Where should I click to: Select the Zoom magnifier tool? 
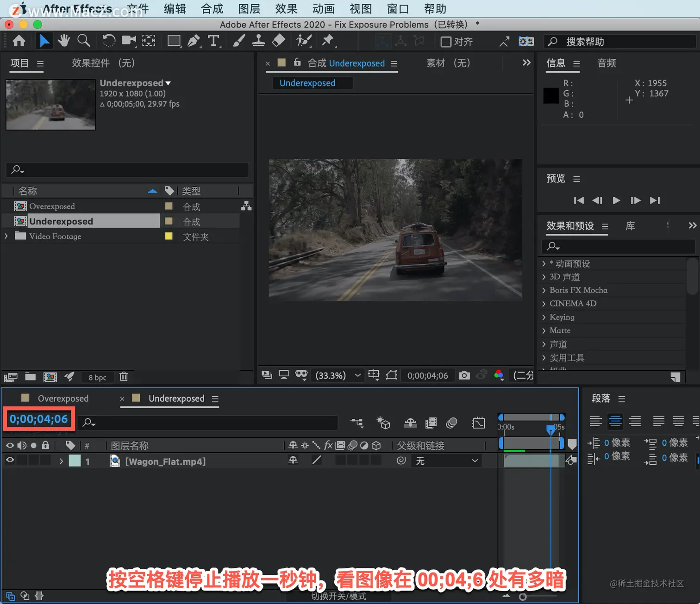tap(84, 41)
